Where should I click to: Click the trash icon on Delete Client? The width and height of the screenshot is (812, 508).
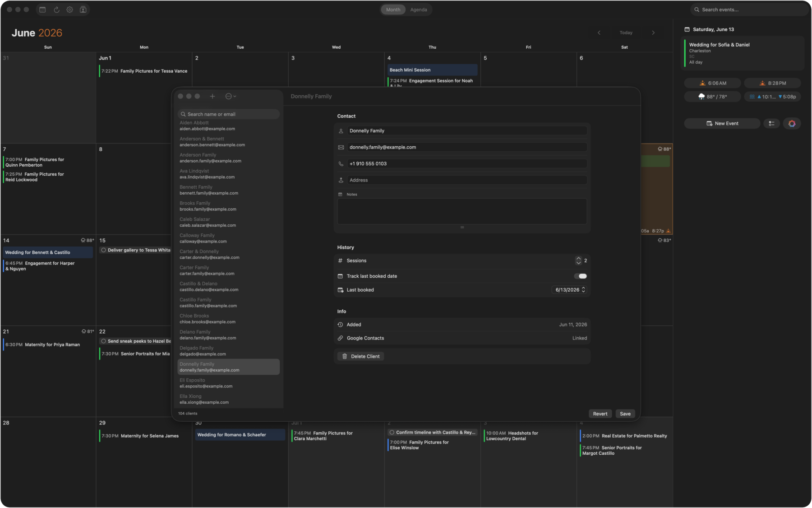(x=345, y=356)
